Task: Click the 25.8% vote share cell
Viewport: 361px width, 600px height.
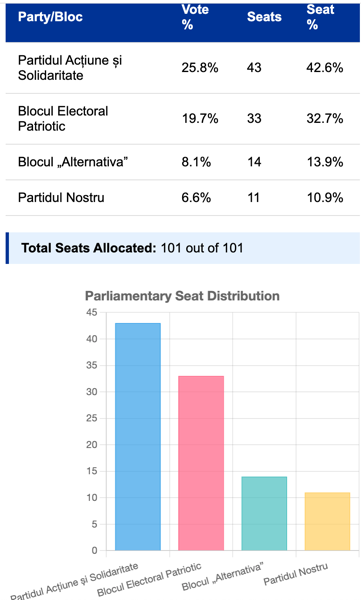Action: pos(200,68)
